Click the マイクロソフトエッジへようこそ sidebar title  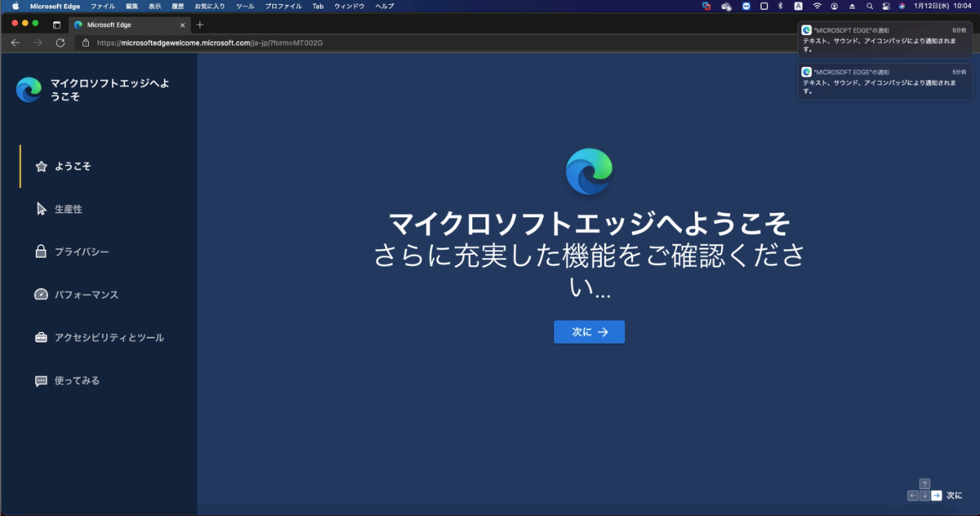(x=110, y=90)
